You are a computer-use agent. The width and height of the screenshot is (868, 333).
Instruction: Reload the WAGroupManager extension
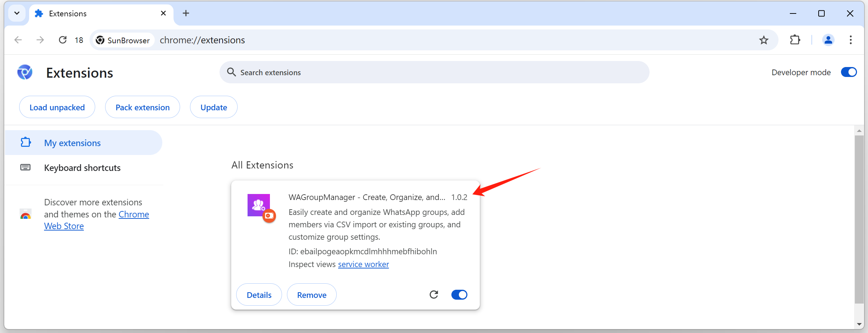coord(434,295)
